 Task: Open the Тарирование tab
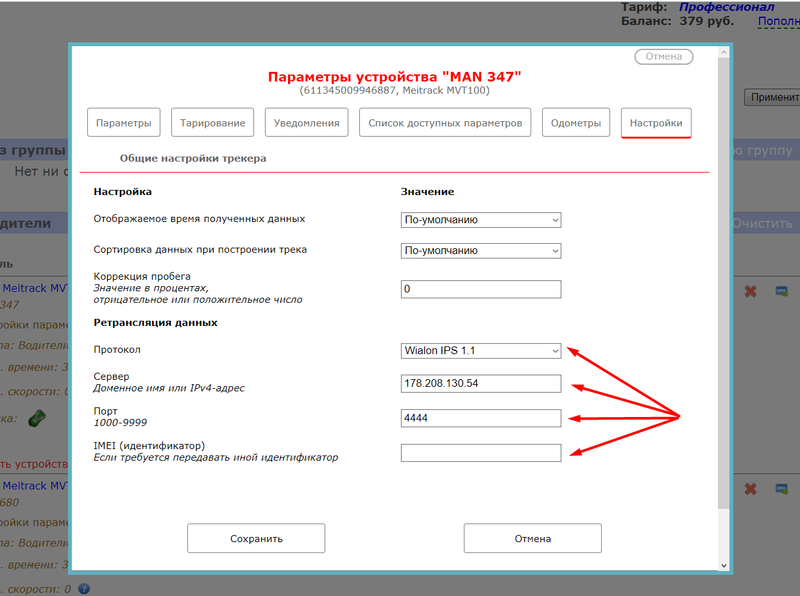(212, 123)
